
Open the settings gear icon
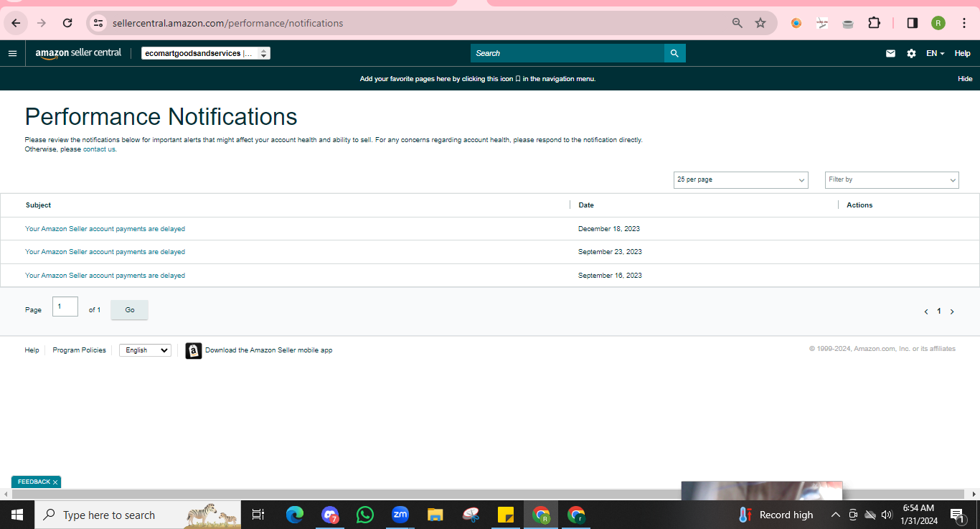(x=911, y=53)
